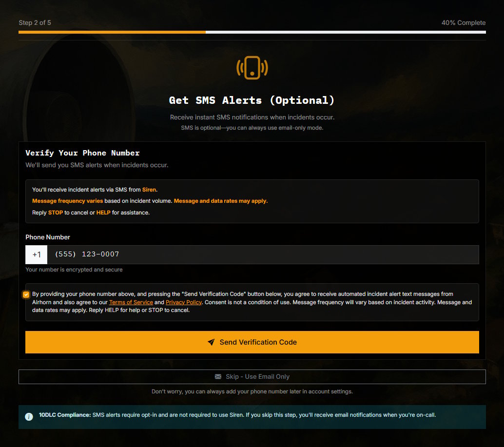Click the info icon in compliance banner

click(x=29, y=416)
